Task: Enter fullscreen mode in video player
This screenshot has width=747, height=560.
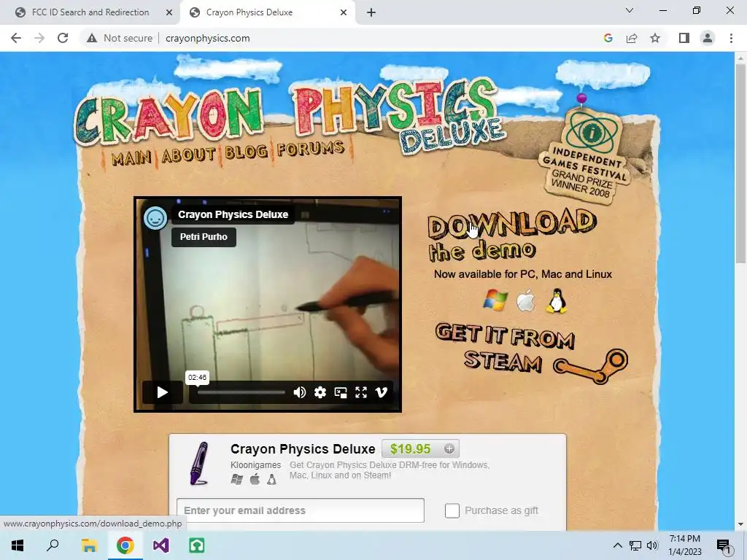Action: [361, 392]
